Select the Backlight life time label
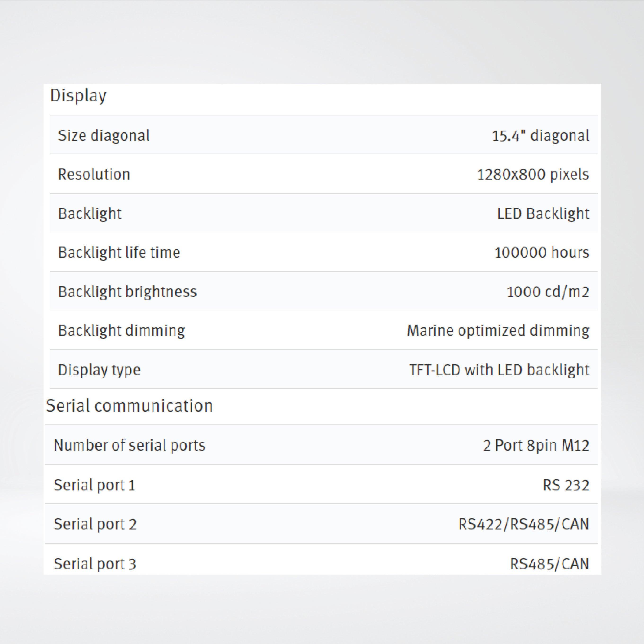This screenshot has width=644, height=644. 119,252
